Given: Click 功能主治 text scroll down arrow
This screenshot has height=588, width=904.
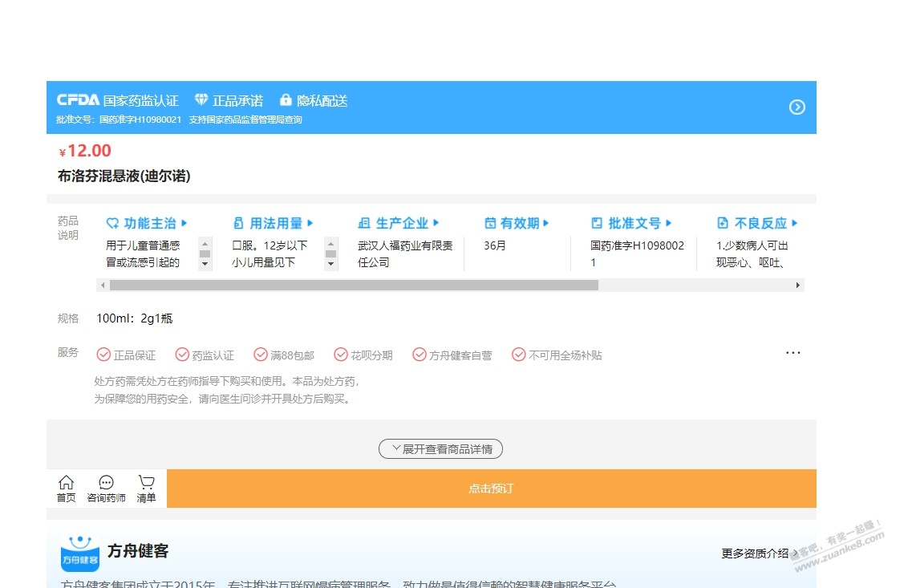Looking at the screenshot, I should point(205,264).
